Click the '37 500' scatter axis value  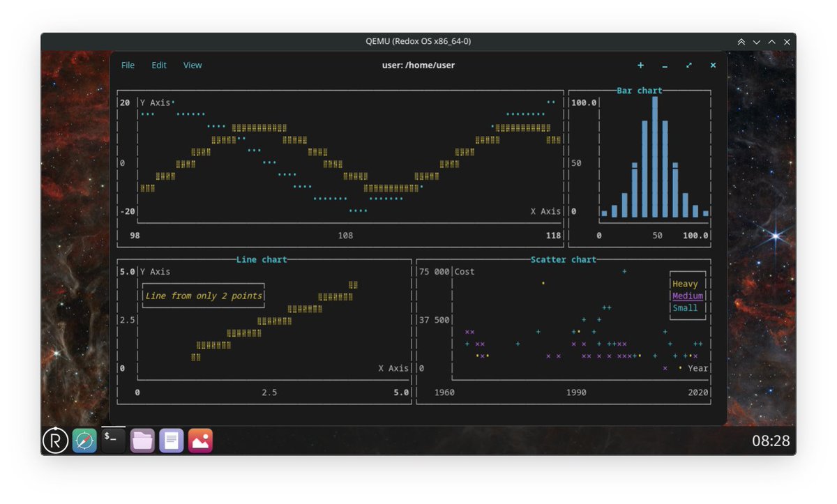434,320
